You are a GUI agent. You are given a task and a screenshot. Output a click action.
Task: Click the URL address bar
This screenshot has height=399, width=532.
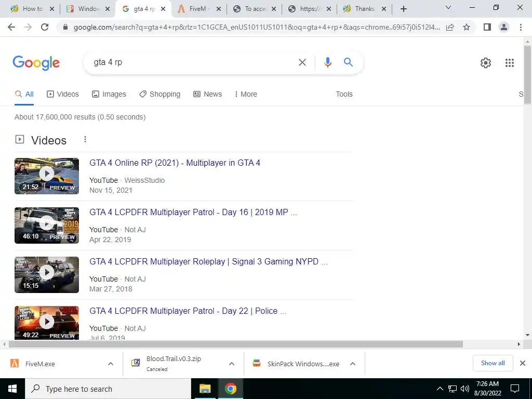click(257, 28)
